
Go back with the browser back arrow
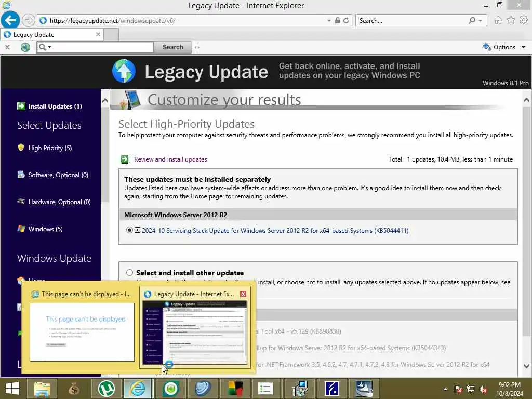[x=10, y=20]
